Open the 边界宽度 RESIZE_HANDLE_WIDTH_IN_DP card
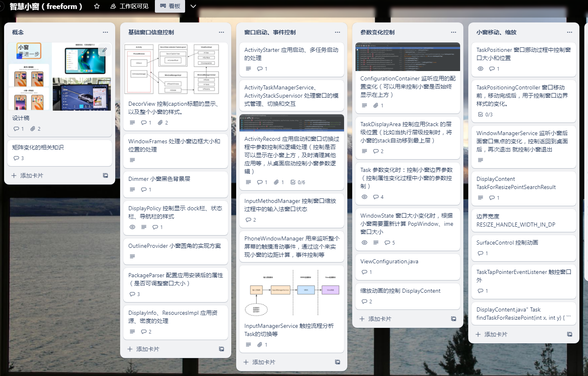This screenshot has width=588, height=376. coord(524,220)
